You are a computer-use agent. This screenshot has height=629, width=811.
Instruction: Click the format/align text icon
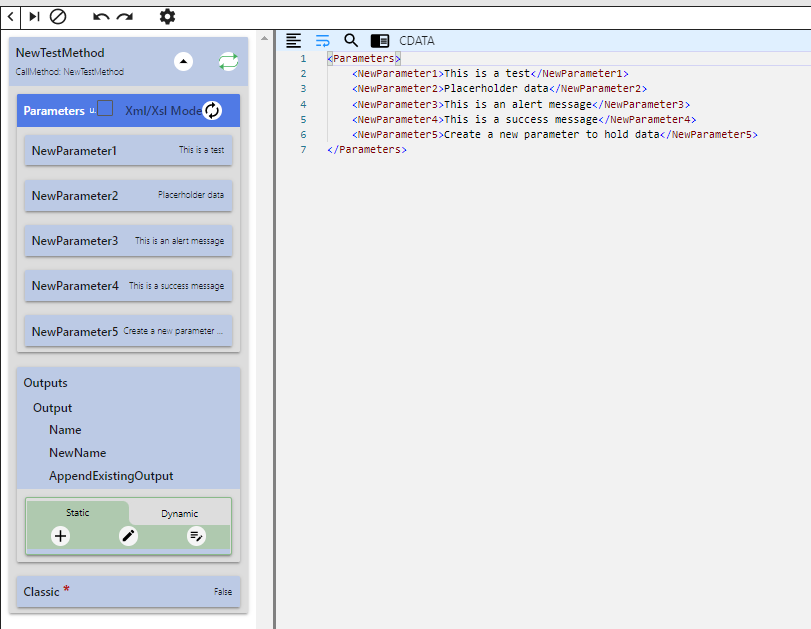[x=293, y=40]
